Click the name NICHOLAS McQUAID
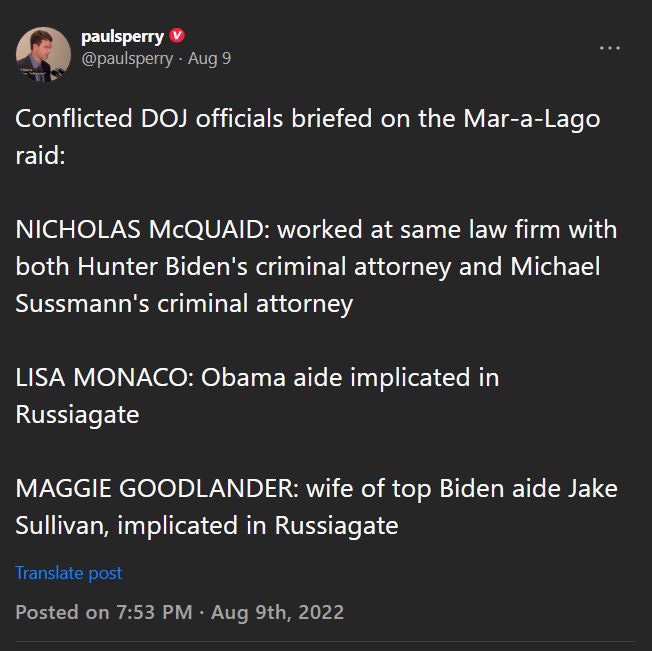The width and height of the screenshot is (652, 651). click(x=142, y=230)
